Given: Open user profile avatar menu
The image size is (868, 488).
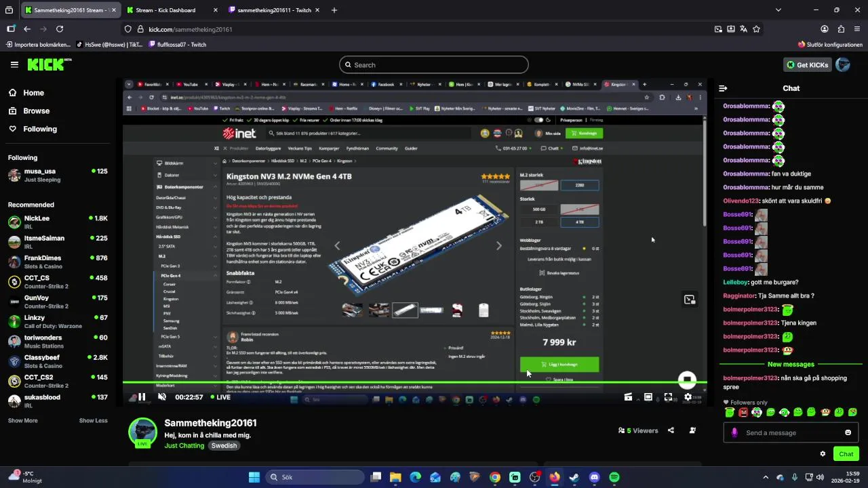Looking at the screenshot, I should [843, 64].
